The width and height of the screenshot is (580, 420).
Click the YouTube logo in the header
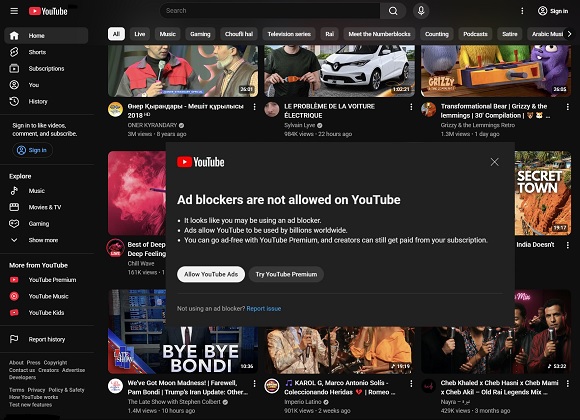tap(48, 11)
